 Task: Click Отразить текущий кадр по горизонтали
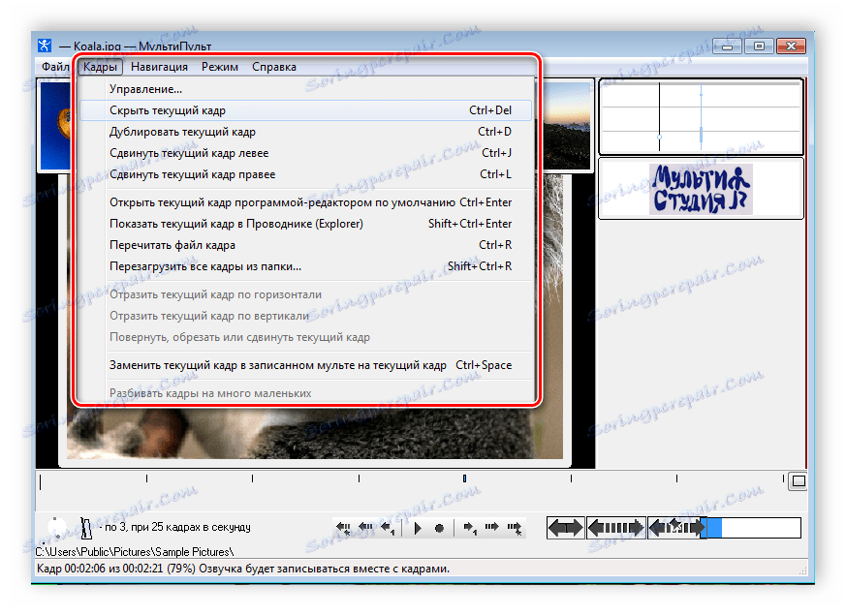pyautogui.click(x=305, y=294)
